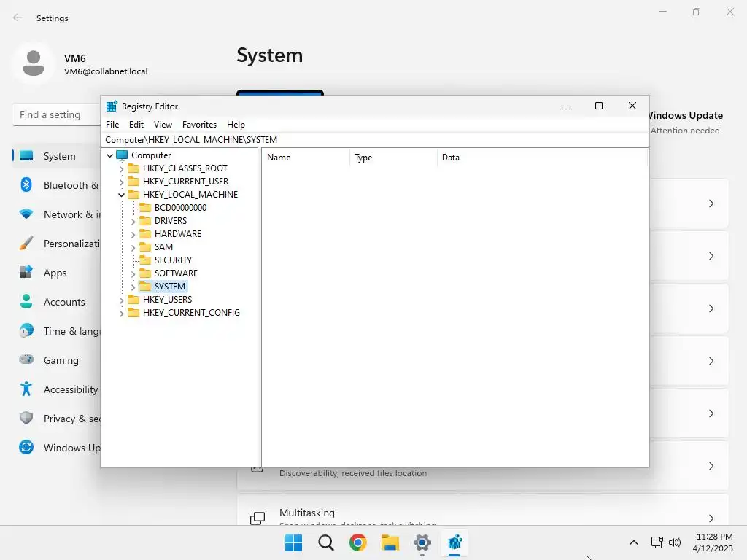Open Gaming category in Settings sidebar
747x560 pixels.
(x=56, y=360)
